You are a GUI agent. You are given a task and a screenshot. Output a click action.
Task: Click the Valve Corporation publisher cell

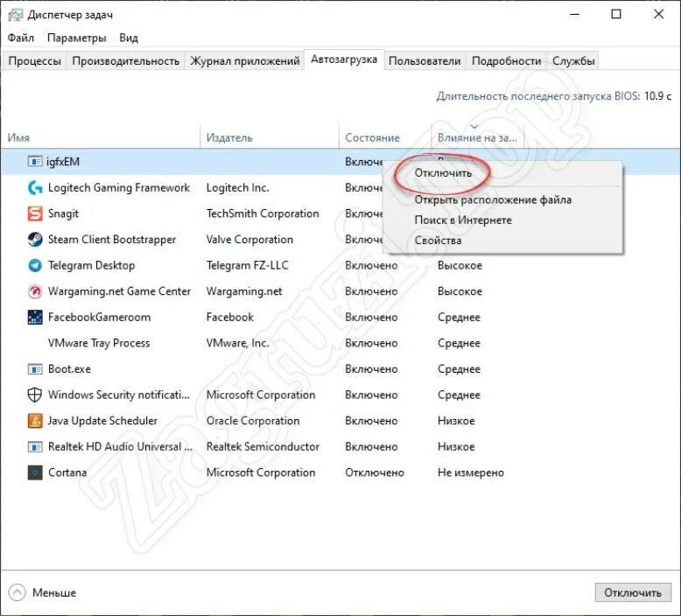[x=249, y=239]
